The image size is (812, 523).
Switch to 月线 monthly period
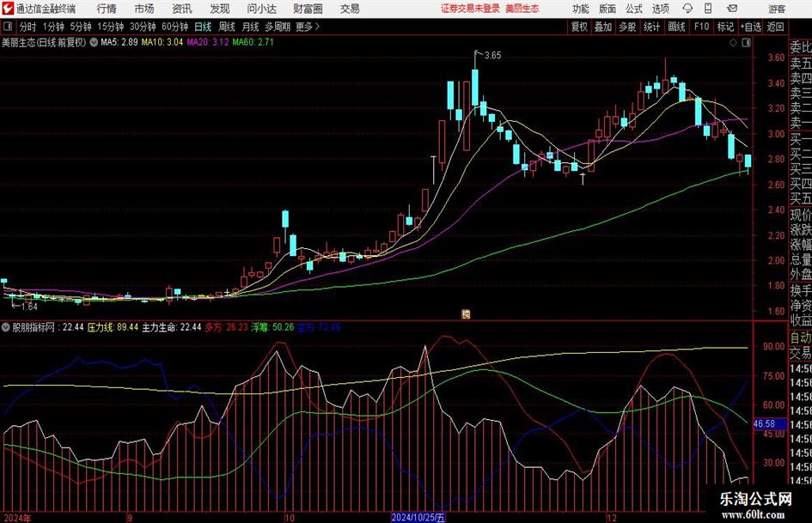251,27
